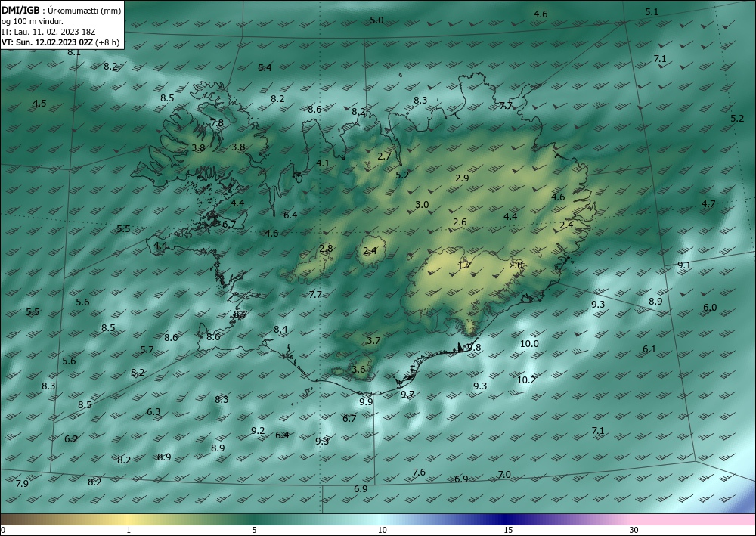Click the 8.1 value on the map
Screen dimensions: 756x536
click(74, 52)
